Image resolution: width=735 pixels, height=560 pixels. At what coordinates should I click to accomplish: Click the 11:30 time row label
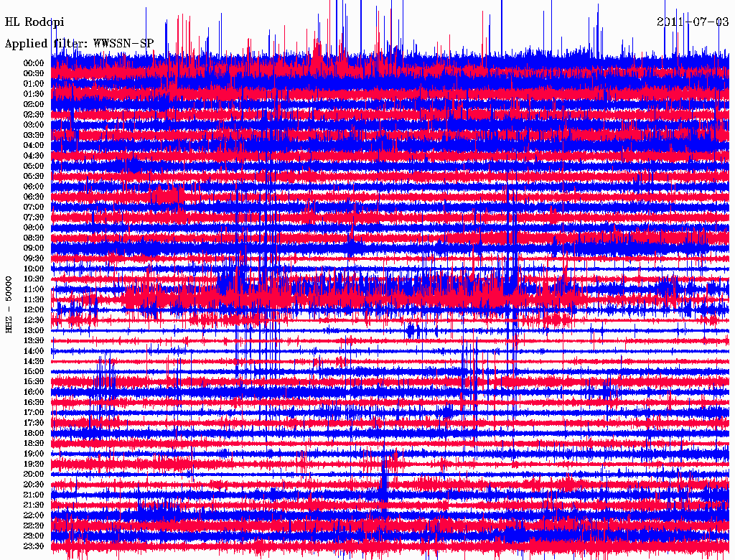[x=34, y=299]
